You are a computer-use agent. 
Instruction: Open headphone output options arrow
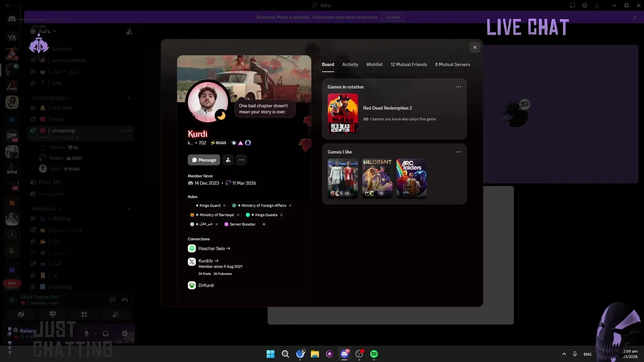(x=113, y=333)
